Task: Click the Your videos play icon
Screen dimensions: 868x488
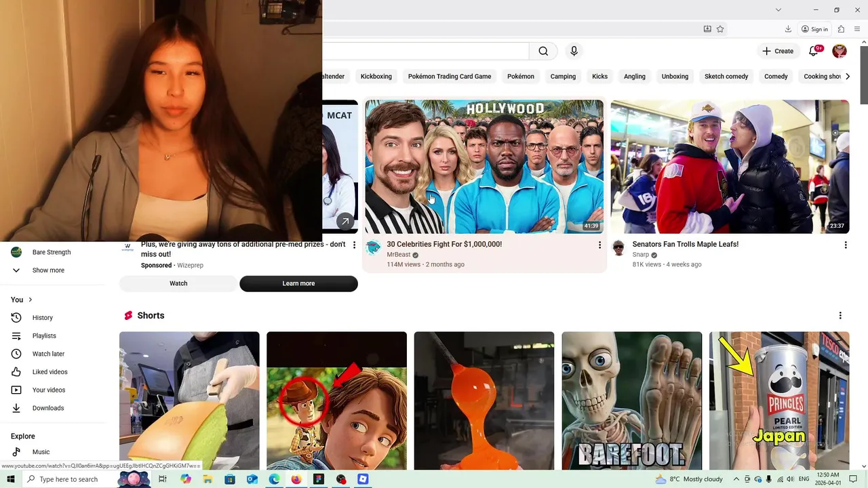Action: [16, 390]
